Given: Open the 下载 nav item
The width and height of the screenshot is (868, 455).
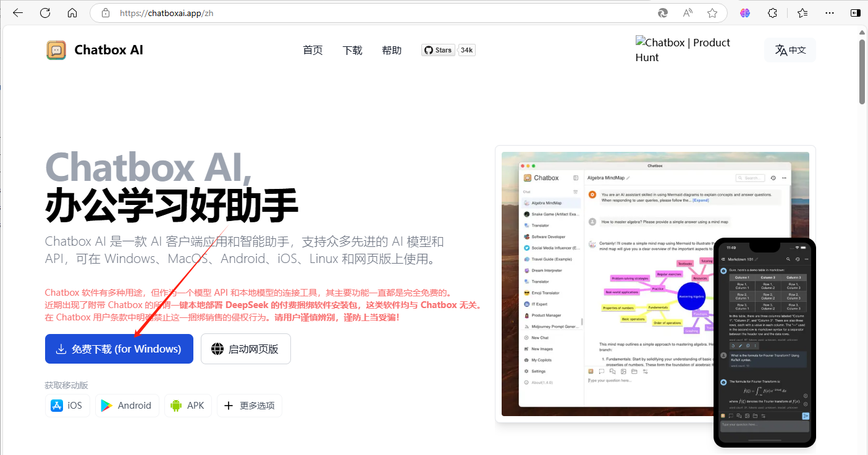Looking at the screenshot, I should coord(352,51).
